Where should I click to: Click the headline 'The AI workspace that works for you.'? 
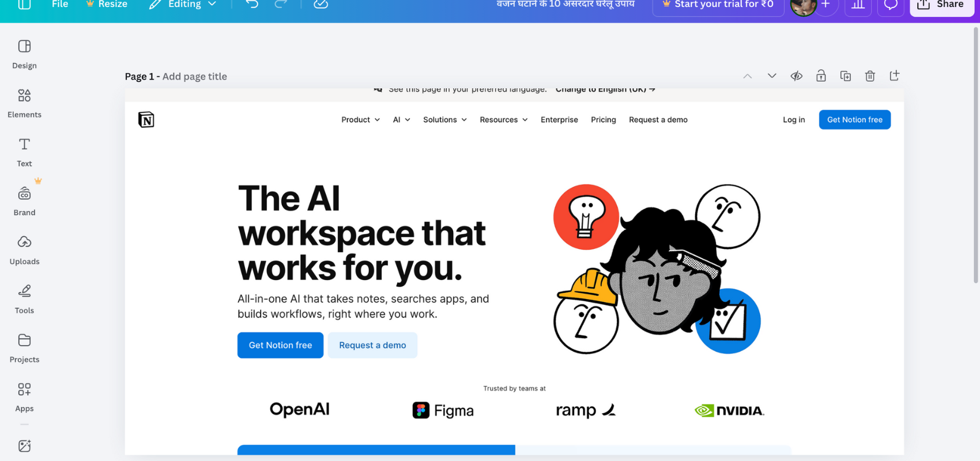click(x=361, y=233)
